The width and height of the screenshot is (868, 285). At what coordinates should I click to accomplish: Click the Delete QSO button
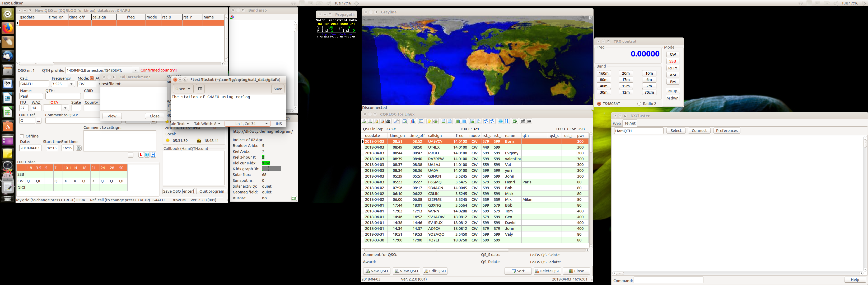click(547, 271)
